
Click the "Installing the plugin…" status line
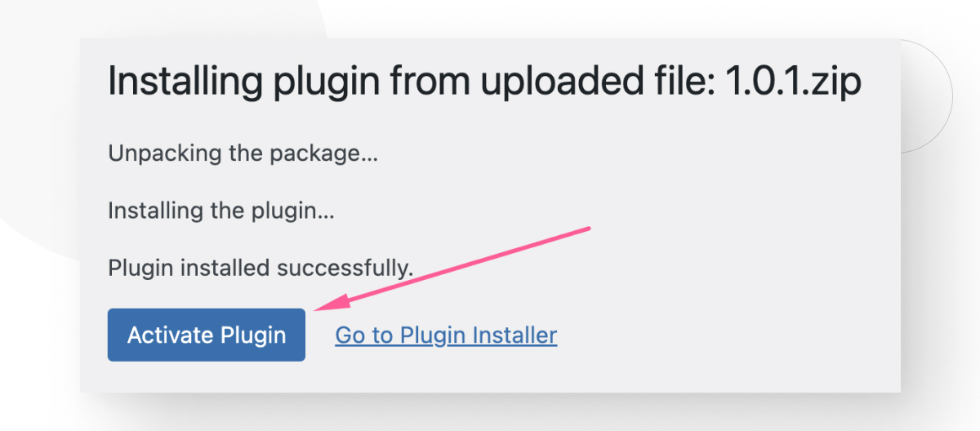coord(220,211)
